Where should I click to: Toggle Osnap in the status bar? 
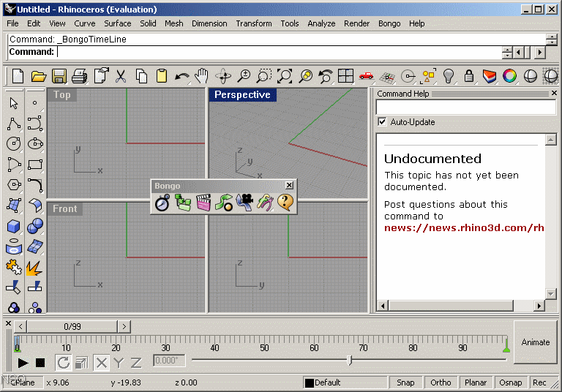[511, 382]
